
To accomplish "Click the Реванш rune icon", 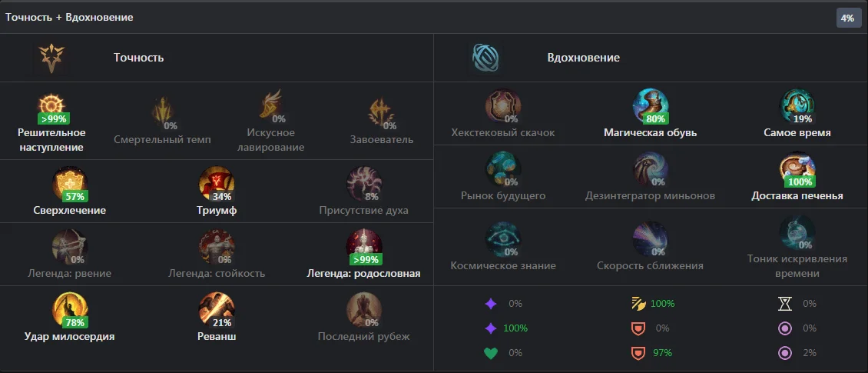I will (217, 309).
